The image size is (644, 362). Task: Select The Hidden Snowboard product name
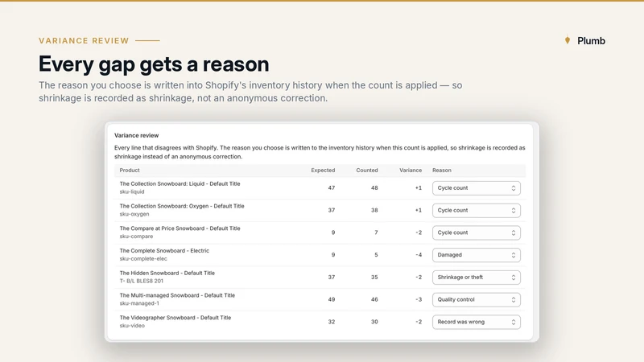(x=167, y=273)
